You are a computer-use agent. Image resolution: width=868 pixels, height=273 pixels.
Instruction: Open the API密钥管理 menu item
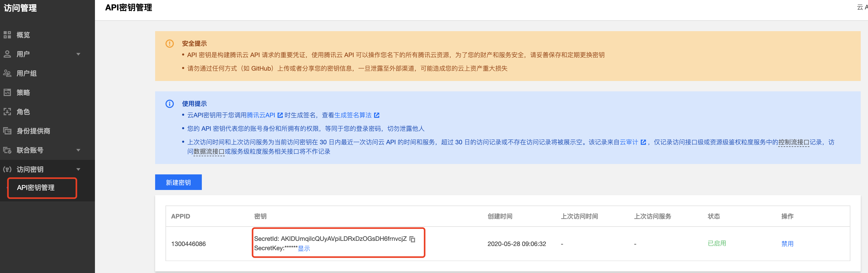[x=36, y=188]
